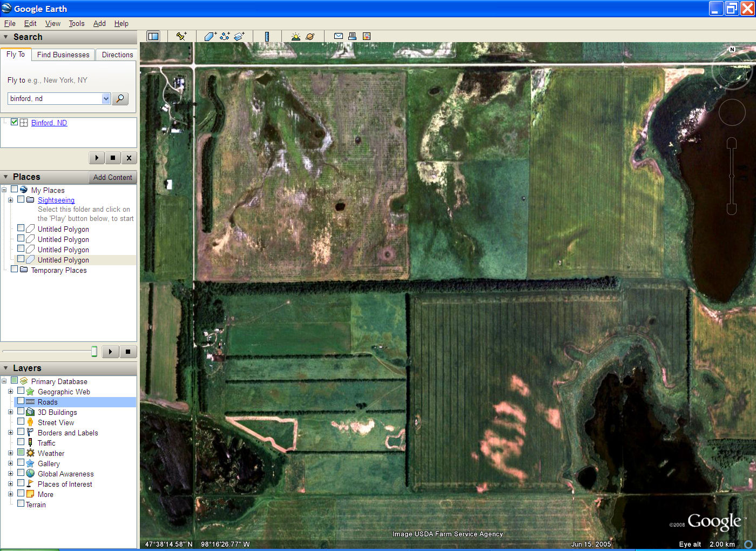Toggle the Street View layer checkbox

[x=21, y=421]
